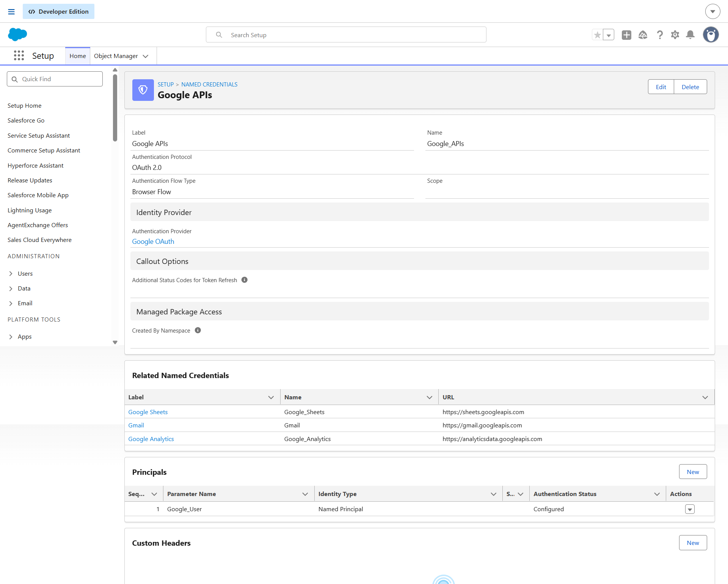Open the URL column header menu
Image resolution: width=728 pixels, height=584 pixels.
pyautogui.click(x=705, y=397)
